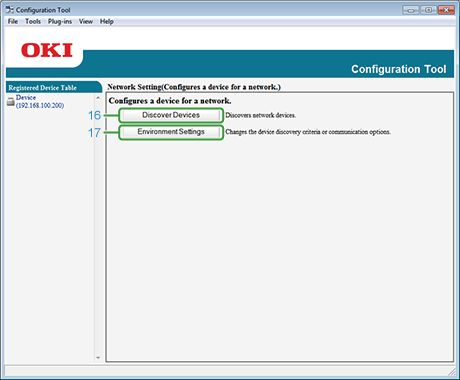Open Environment Settings
This screenshot has height=380, width=460.
[x=171, y=132]
